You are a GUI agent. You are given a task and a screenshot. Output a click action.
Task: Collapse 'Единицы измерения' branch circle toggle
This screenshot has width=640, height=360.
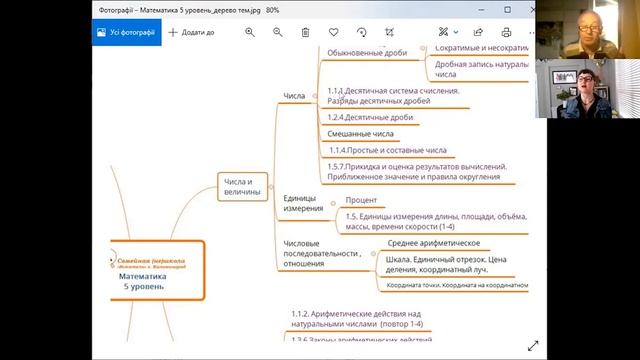[x=333, y=203]
